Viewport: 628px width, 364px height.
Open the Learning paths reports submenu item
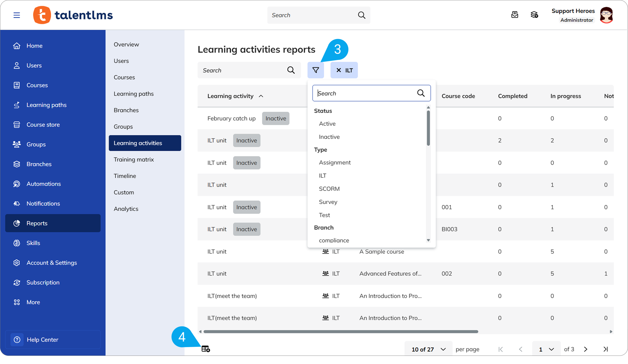pyautogui.click(x=134, y=94)
